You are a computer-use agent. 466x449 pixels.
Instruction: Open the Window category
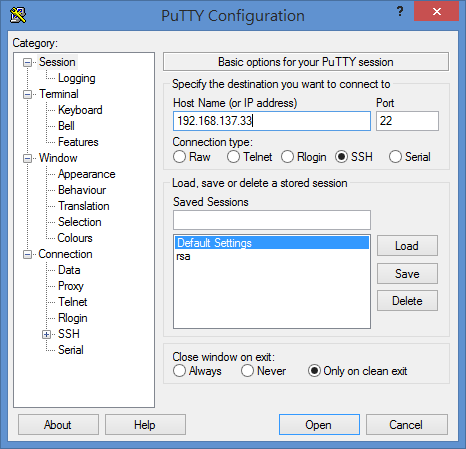pyautogui.click(x=58, y=158)
